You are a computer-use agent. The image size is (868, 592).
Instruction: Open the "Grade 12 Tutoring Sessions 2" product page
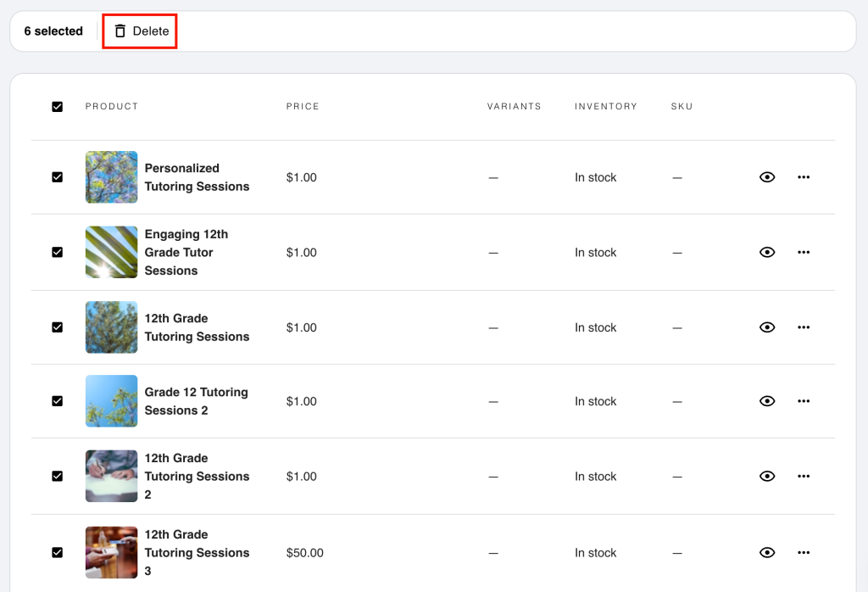coord(197,400)
